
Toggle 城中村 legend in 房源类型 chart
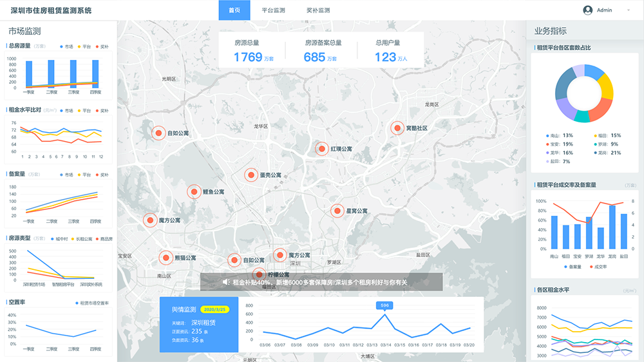click(x=59, y=239)
